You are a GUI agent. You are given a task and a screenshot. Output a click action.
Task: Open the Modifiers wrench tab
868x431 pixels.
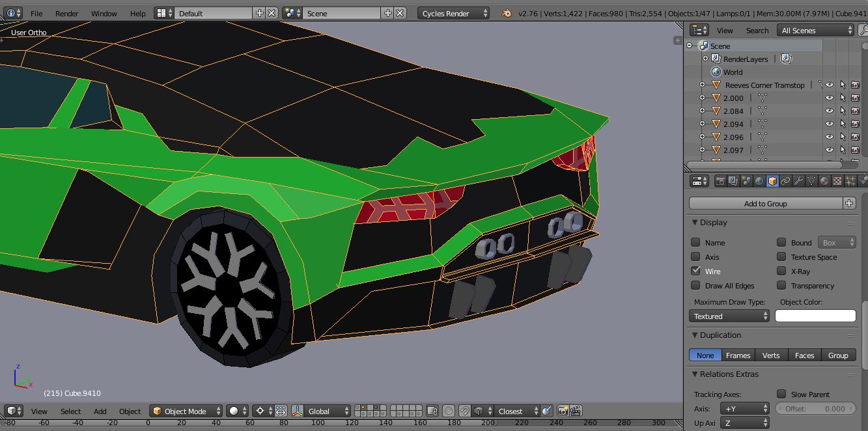798,181
